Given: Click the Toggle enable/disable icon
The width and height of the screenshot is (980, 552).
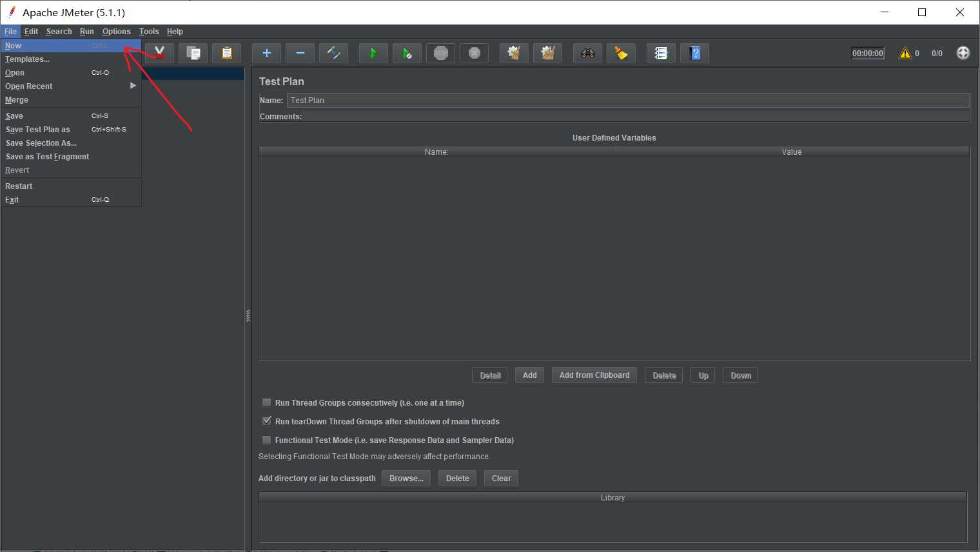Looking at the screenshot, I should [333, 53].
